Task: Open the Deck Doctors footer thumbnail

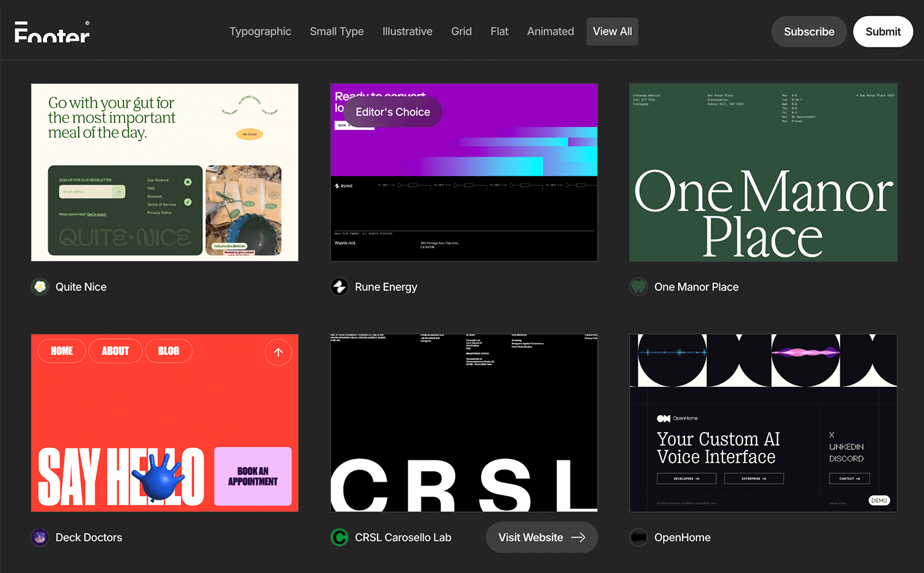Action: point(165,423)
